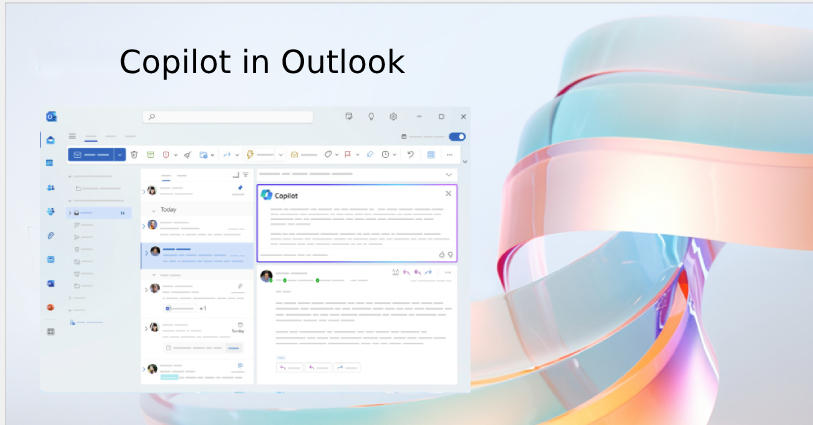The height and width of the screenshot is (425, 813).
Task: Click the undo arrow in toolbar
Action: (x=410, y=155)
